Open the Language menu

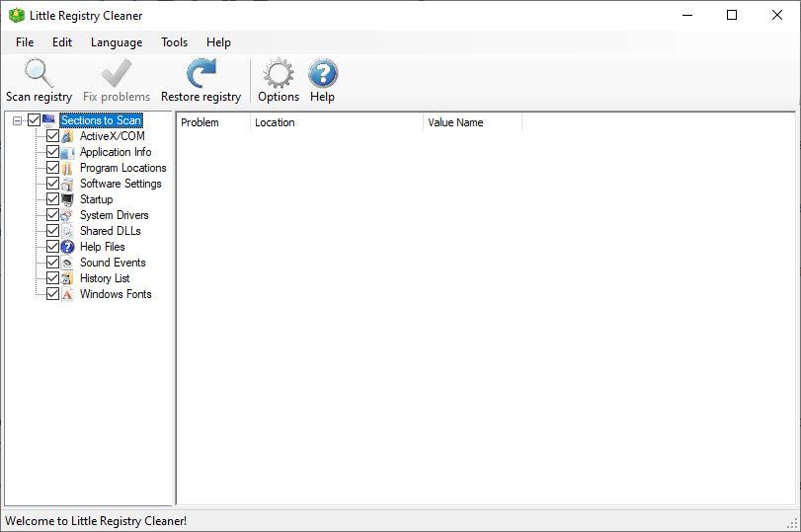coord(117,42)
